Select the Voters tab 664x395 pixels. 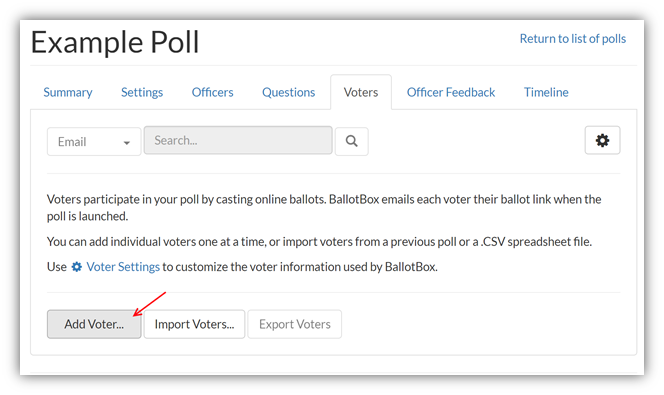[x=361, y=92]
